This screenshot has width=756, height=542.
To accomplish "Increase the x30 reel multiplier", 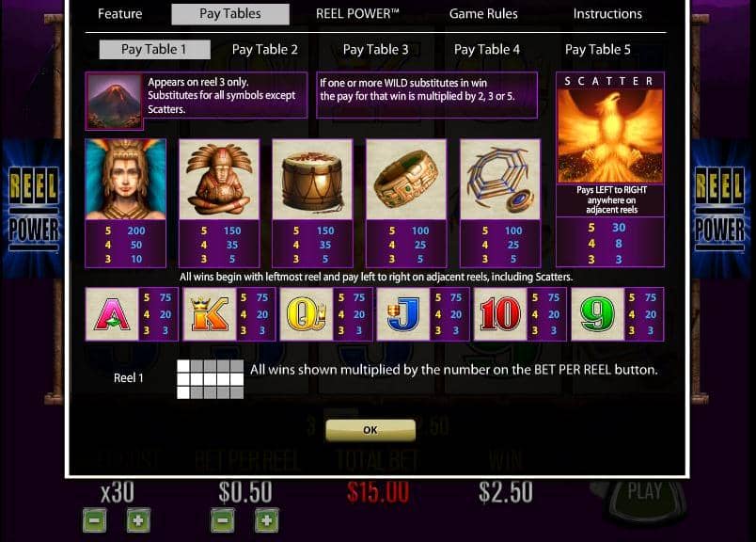I will point(138,520).
